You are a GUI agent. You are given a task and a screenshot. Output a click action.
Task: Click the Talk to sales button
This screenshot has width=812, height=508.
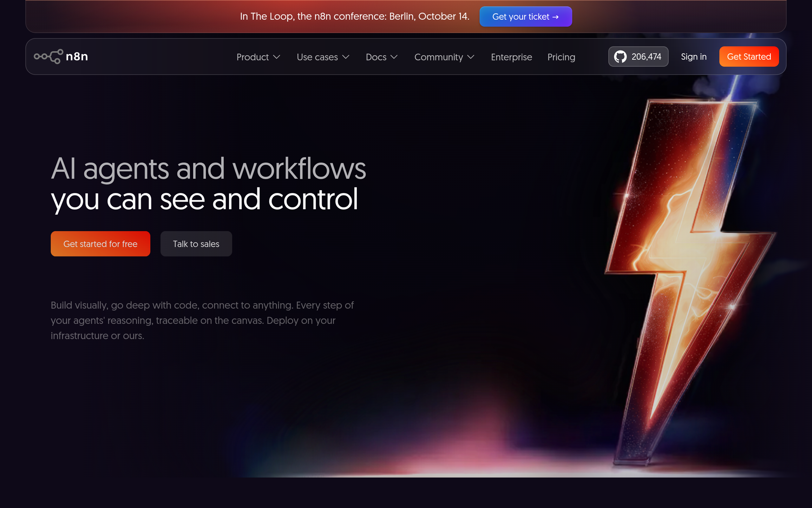[x=196, y=244]
